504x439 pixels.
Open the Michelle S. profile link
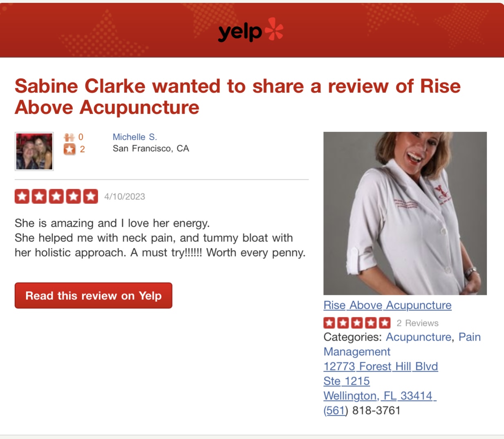click(134, 137)
